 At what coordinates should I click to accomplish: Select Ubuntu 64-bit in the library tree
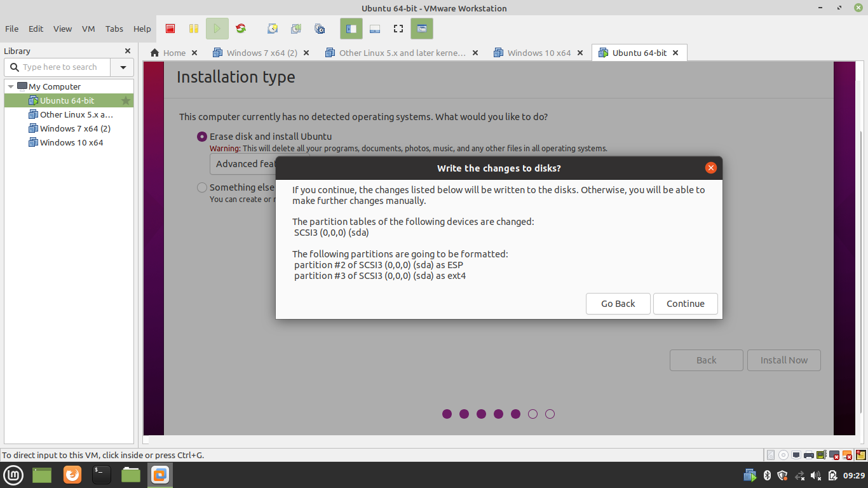tap(69, 100)
